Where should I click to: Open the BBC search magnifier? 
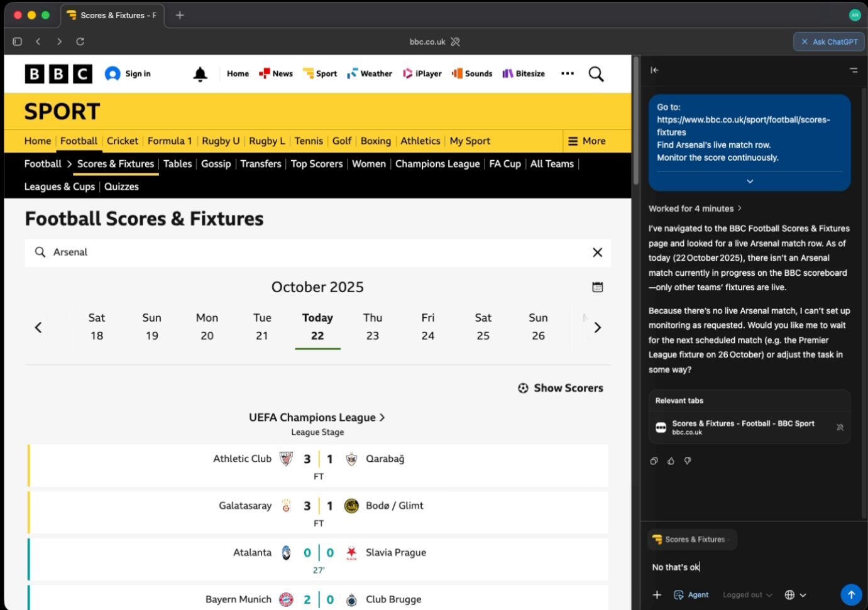point(596,74)
